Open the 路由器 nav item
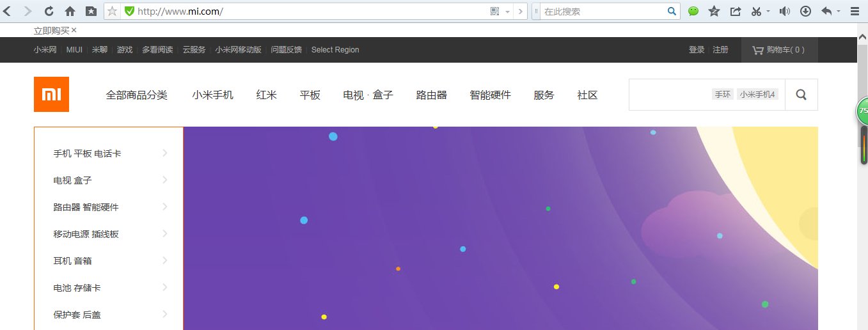The height and width of the screenshot is (330, 868). (432, 95)
